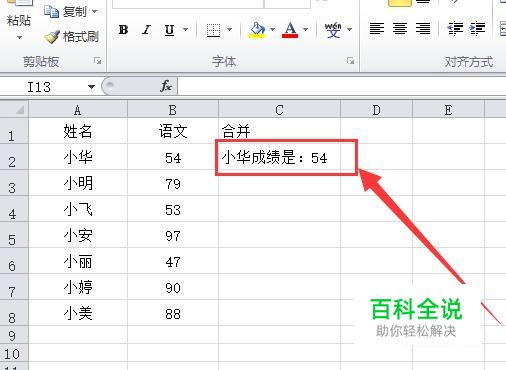
Task: Select the 小丽 name cell
Action: (78, 261)
